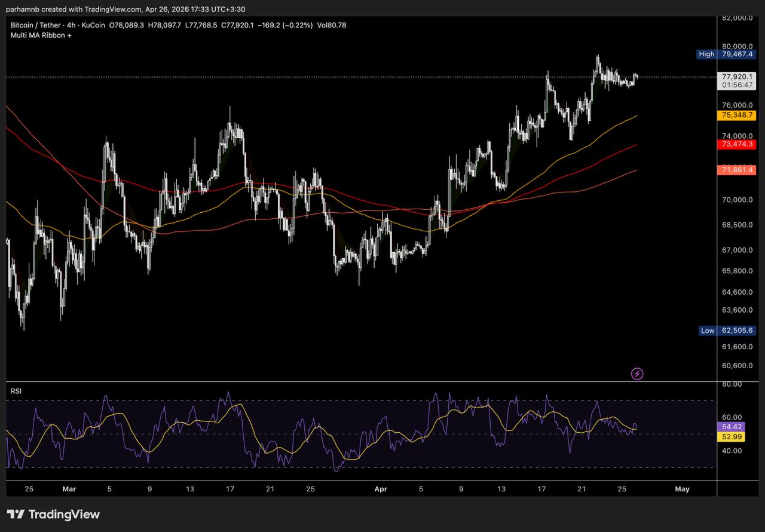Click the salmon 71,861.4 moving average tag
The height and width of the screenshot is (532, 765).
click(x=737, y=170)
